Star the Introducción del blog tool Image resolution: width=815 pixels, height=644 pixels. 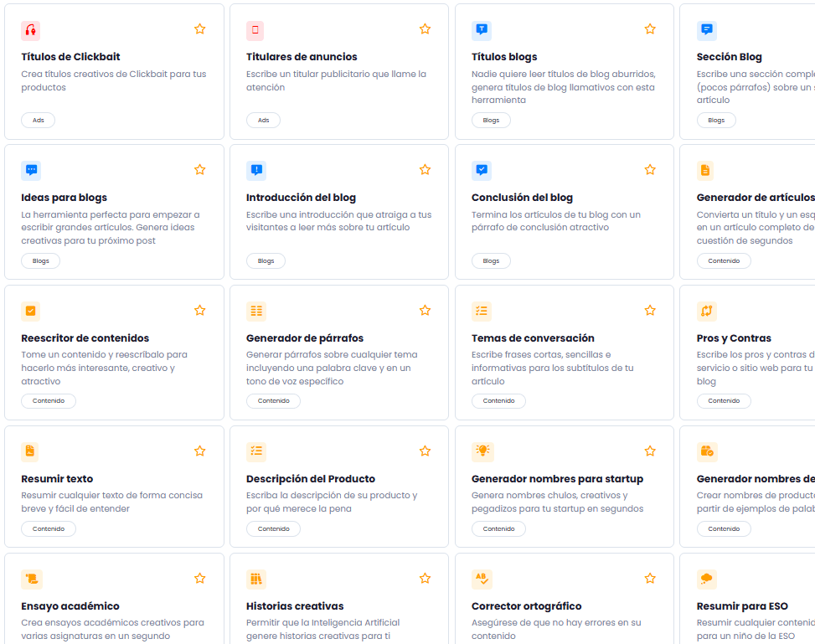pyautogui.click(x=425, y=170)
